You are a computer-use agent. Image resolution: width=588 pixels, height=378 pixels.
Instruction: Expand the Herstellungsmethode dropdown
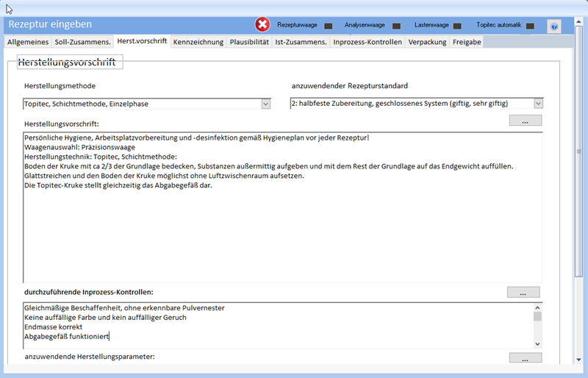266,104
